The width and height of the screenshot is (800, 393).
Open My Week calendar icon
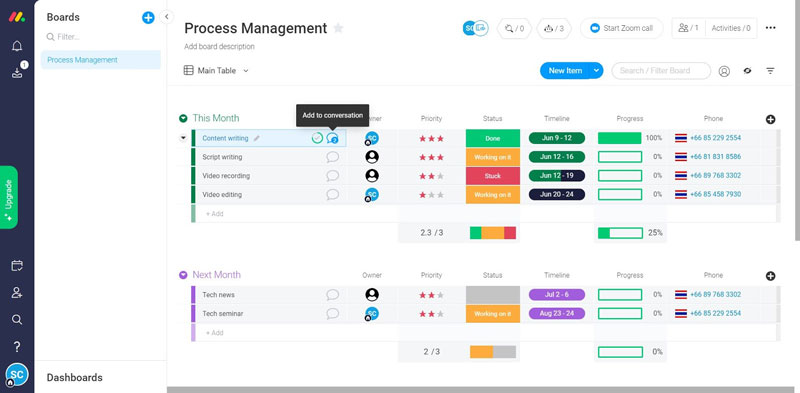(17, 265)
